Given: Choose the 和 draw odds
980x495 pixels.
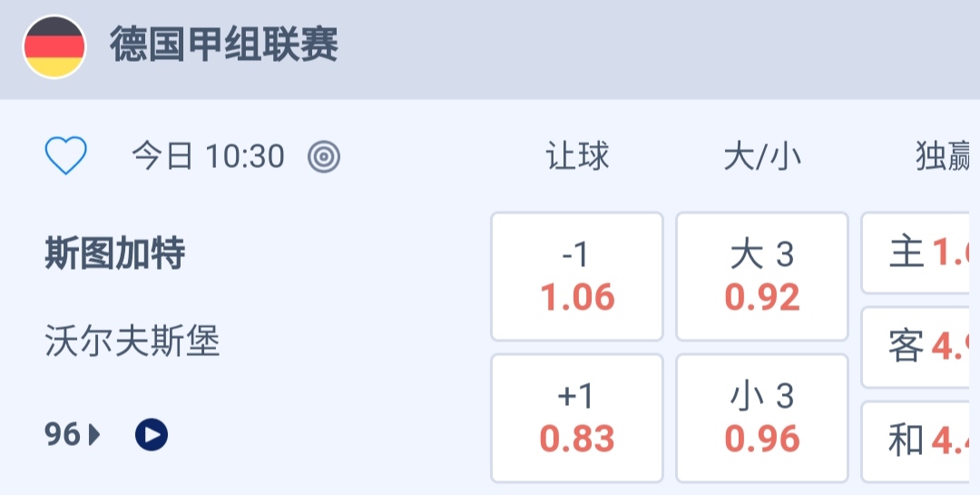Looking at the screenshot, I should [918, 441].
